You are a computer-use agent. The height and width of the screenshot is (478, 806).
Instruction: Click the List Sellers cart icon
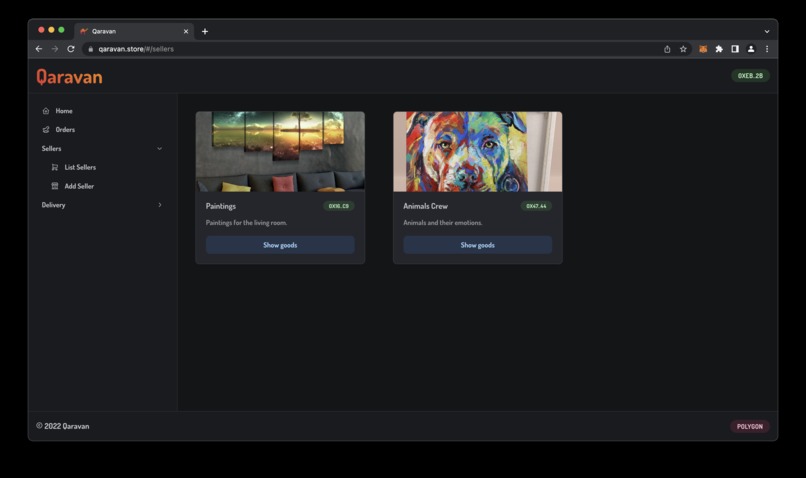(54, 167)
